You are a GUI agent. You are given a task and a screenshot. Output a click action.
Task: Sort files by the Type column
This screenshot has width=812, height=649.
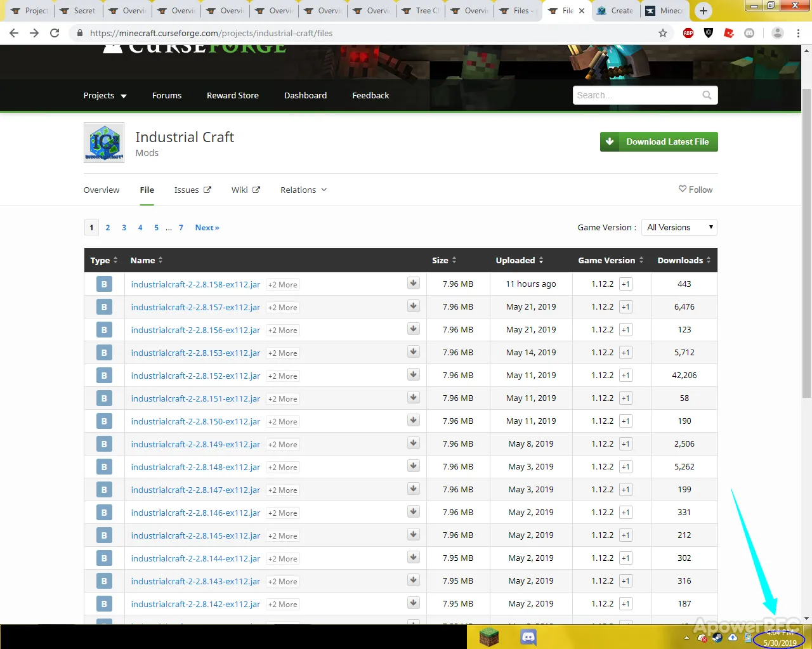coord(104,260)
